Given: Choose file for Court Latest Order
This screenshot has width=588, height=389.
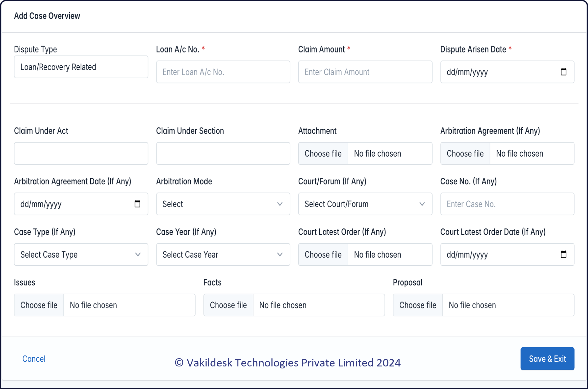Looking at the screenshot, I should click(x=323, y=254).
